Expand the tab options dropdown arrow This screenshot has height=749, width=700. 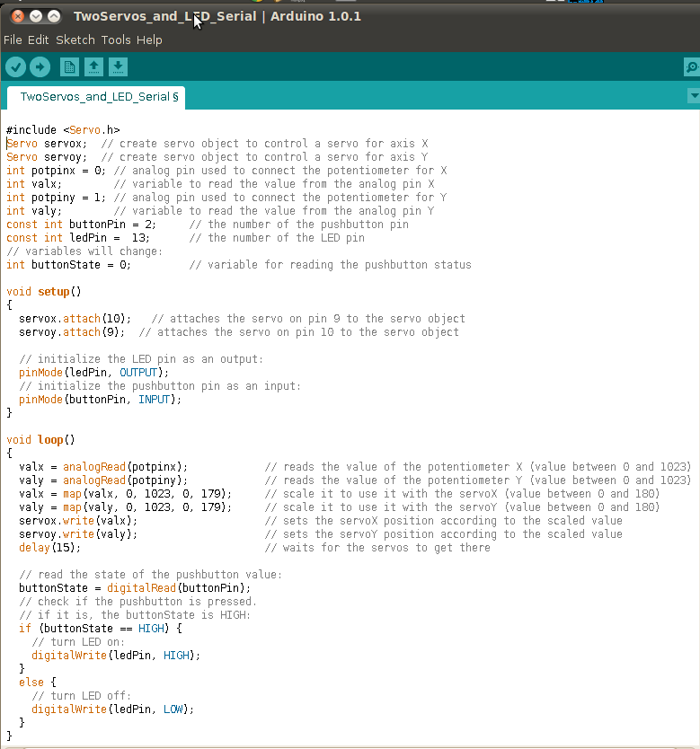pos(694,96)
